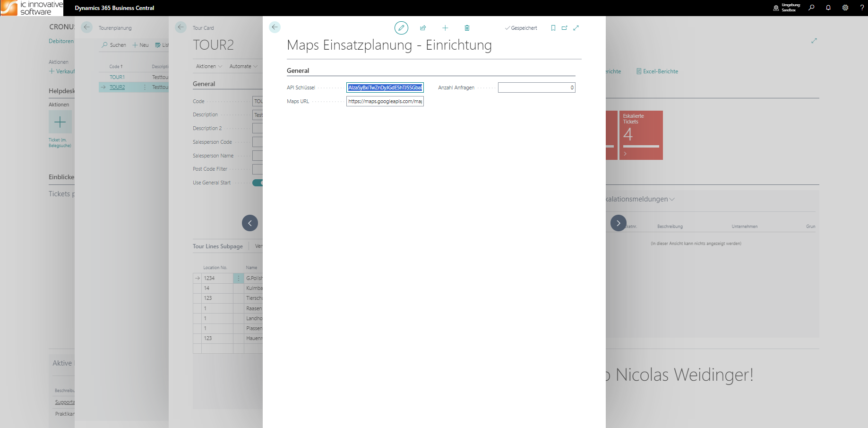Open the settings gear menu
868x428 pixels.
click(845, 8)
